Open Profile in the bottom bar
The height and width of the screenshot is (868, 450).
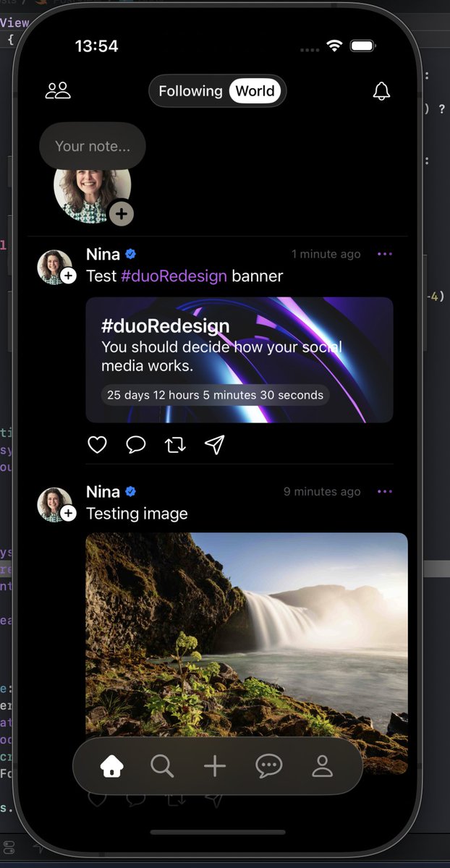click(x=322, y=766)
